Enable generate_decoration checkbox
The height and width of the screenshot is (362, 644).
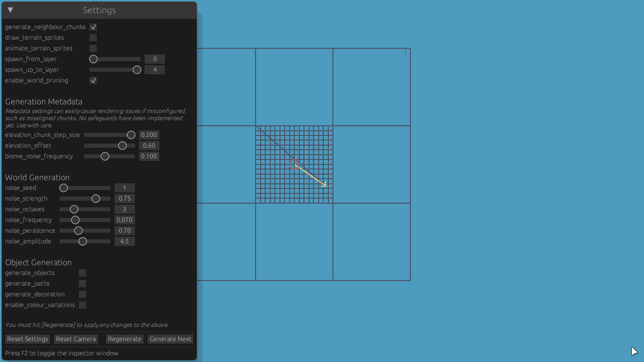[82, 294]
